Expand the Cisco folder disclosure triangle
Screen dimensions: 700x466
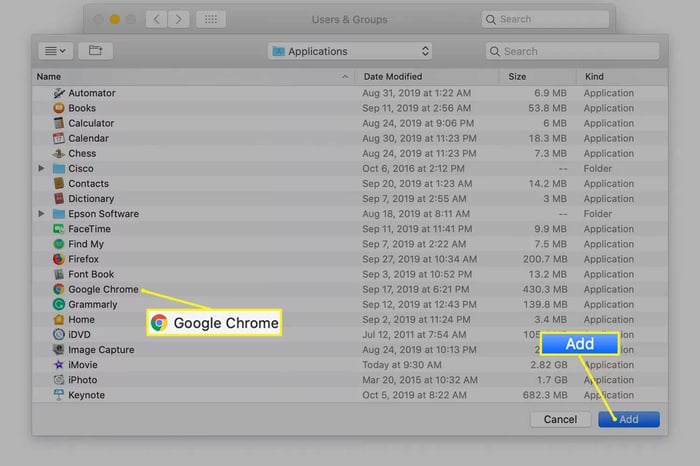[41, 168]
